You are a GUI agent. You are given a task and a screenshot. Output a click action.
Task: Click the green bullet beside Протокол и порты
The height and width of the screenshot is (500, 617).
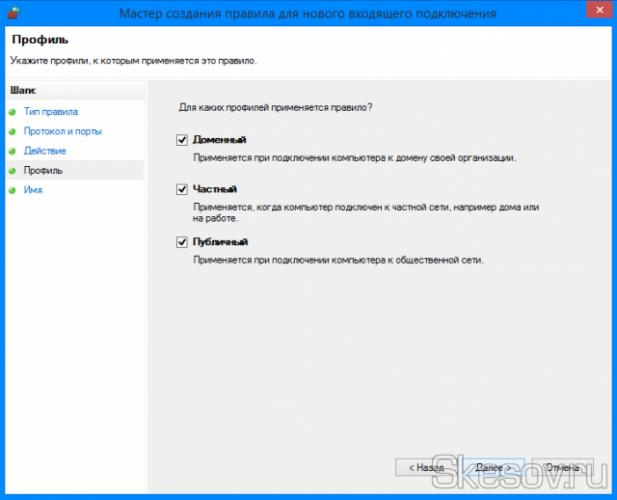[13, 131]
